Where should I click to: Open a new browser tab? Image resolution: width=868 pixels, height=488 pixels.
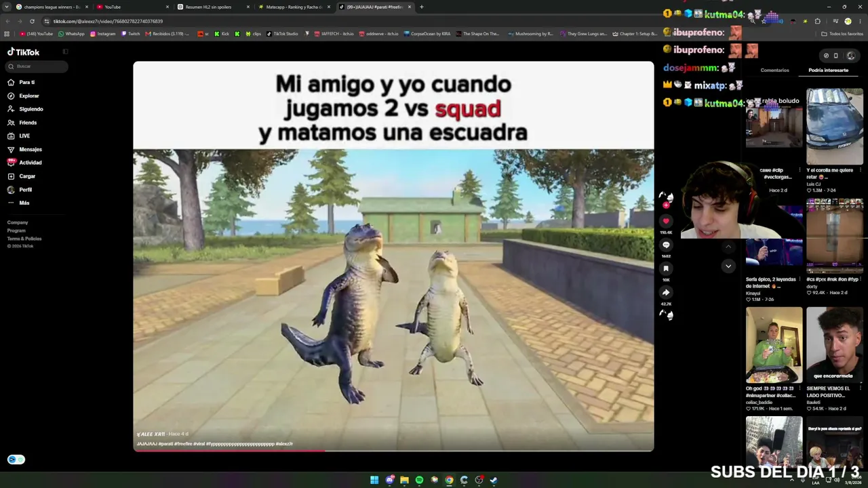click(x=421, y=7)
